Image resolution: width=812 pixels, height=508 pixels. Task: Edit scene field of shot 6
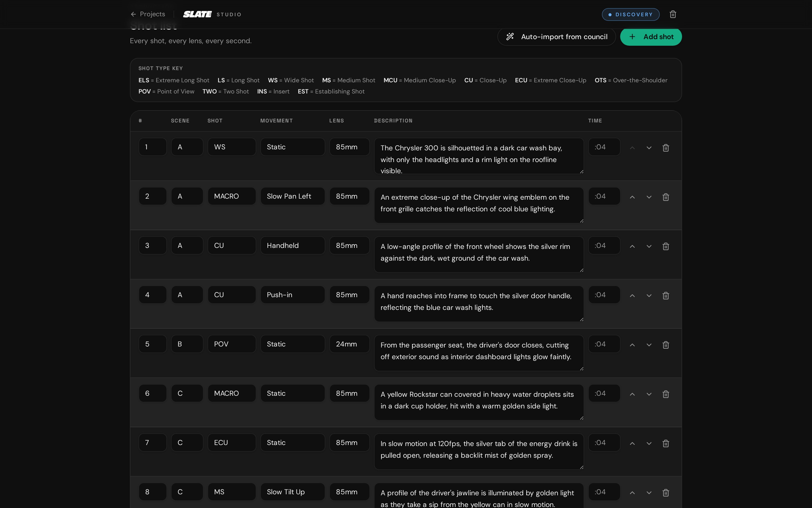tap(187, 393)
